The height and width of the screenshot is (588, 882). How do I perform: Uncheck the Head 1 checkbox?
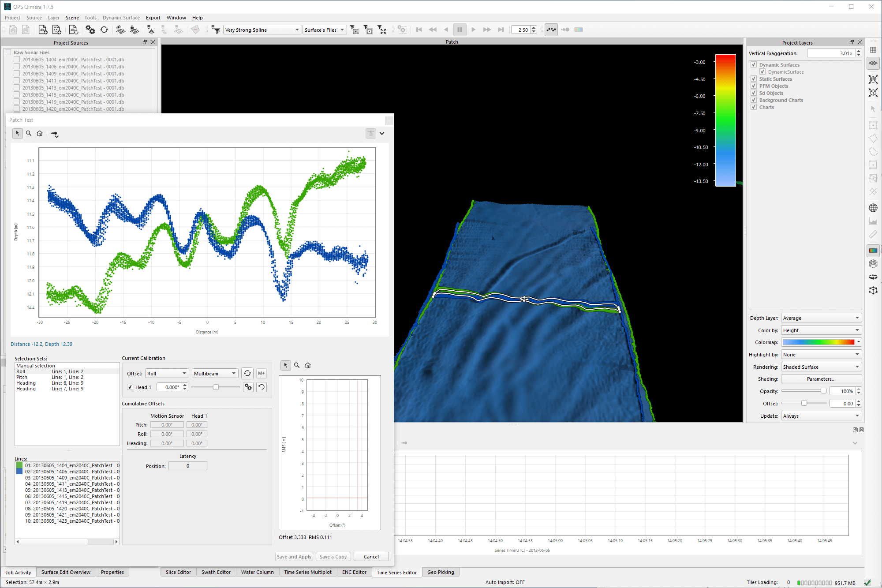(x=130, y=387)
